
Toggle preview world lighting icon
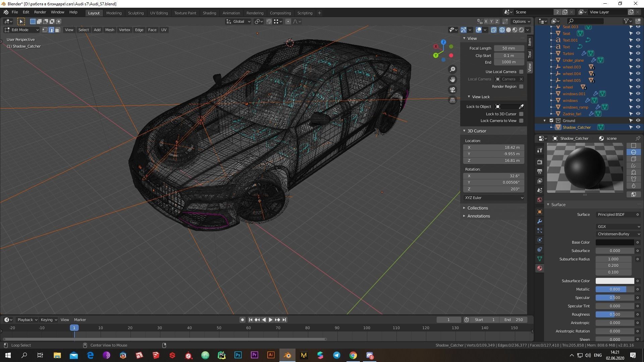coord(634,194)
